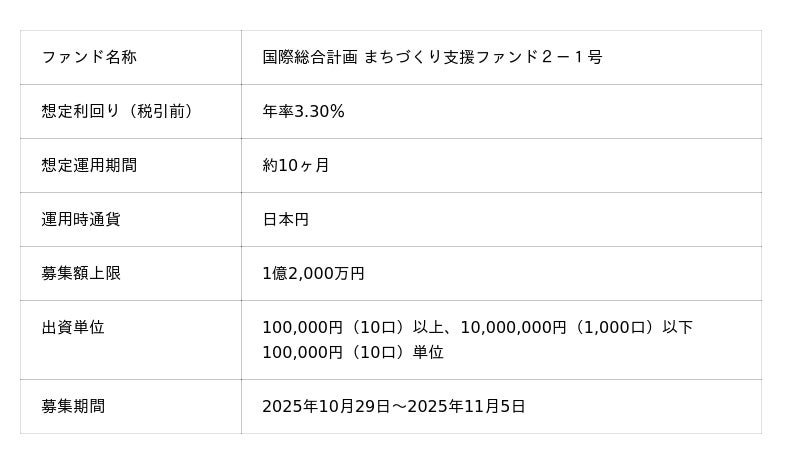This screenshot has height=464, width=800.
Task: Select the 募集額上限 label cell
Action: pos(81,273)
